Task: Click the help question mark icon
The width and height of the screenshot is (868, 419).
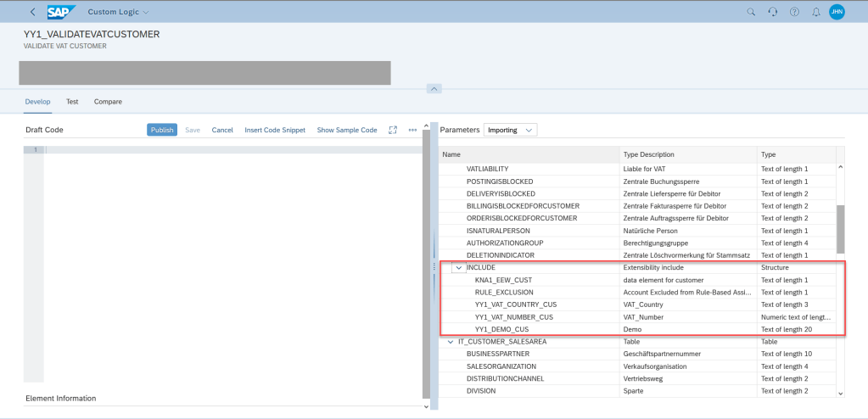Action: [x=794, y=12]
